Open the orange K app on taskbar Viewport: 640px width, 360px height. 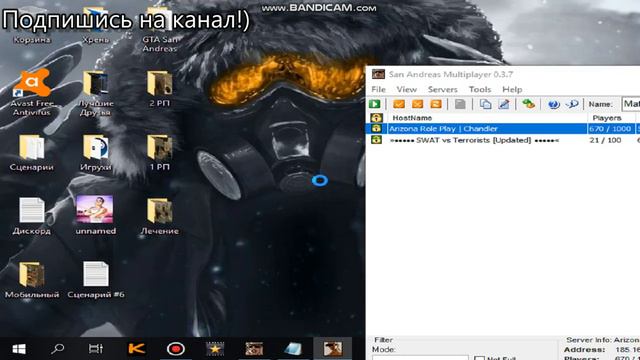click(137, 349)
